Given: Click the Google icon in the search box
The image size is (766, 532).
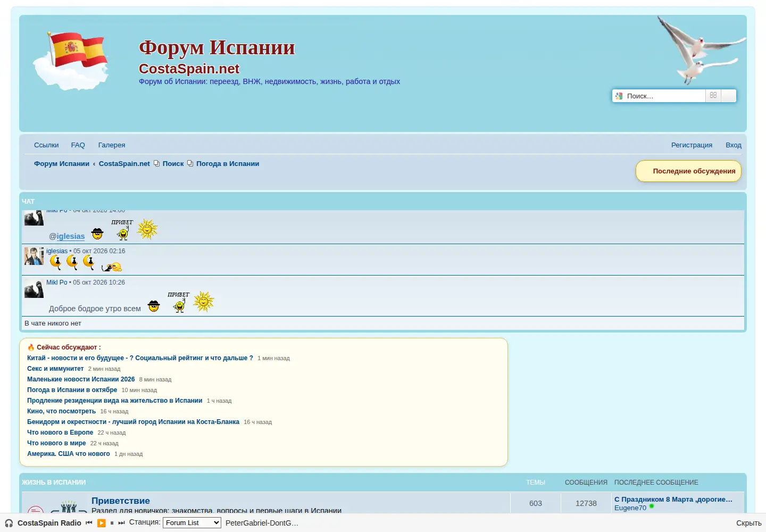Looking at the screenshot, I should [619, 96].
